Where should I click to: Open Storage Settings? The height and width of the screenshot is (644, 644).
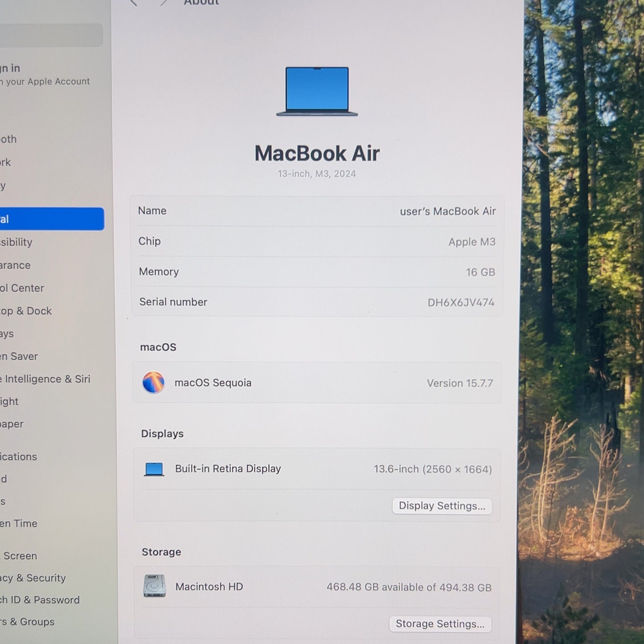coord(440,623)
